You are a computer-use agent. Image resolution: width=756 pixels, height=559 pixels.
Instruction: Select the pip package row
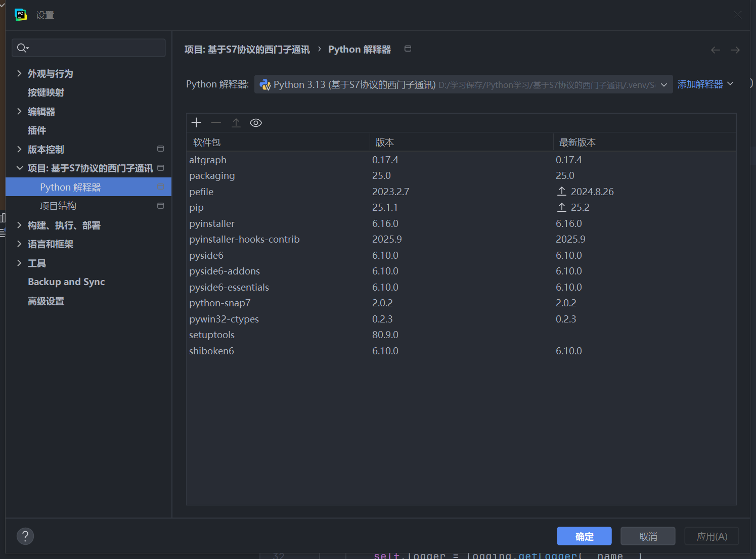(x=461, y=207)
